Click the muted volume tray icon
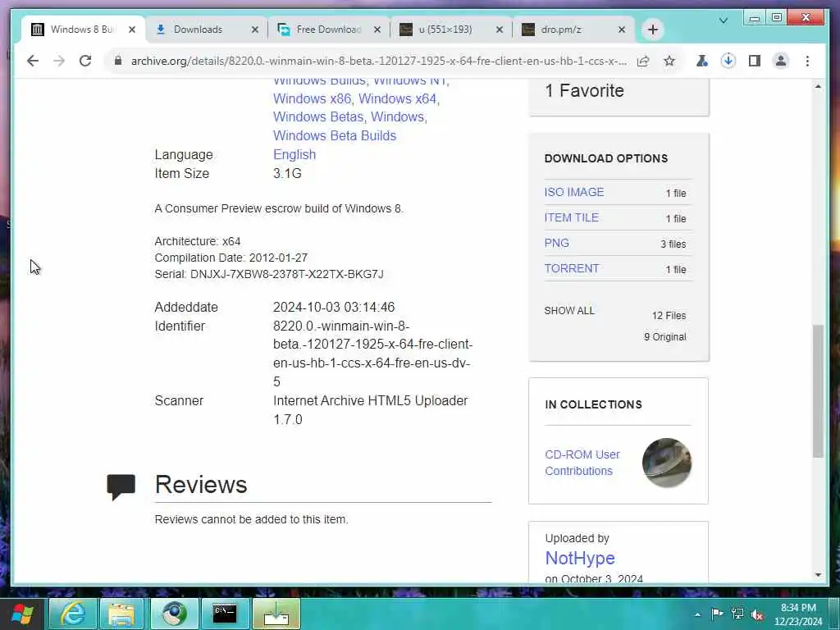840x630 pixels. coord(757,614)
